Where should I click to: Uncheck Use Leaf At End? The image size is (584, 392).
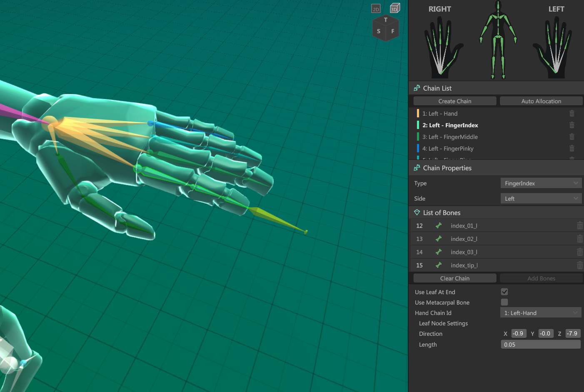tap(504, 292)
